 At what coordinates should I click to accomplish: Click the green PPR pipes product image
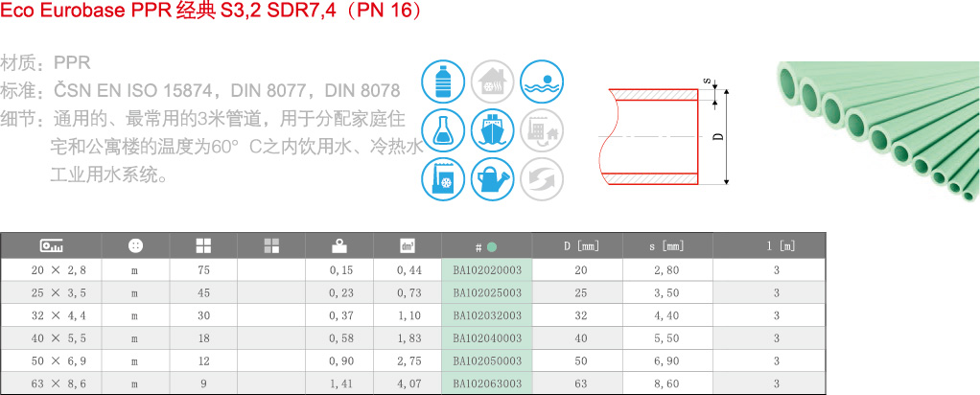click(878, 130)
